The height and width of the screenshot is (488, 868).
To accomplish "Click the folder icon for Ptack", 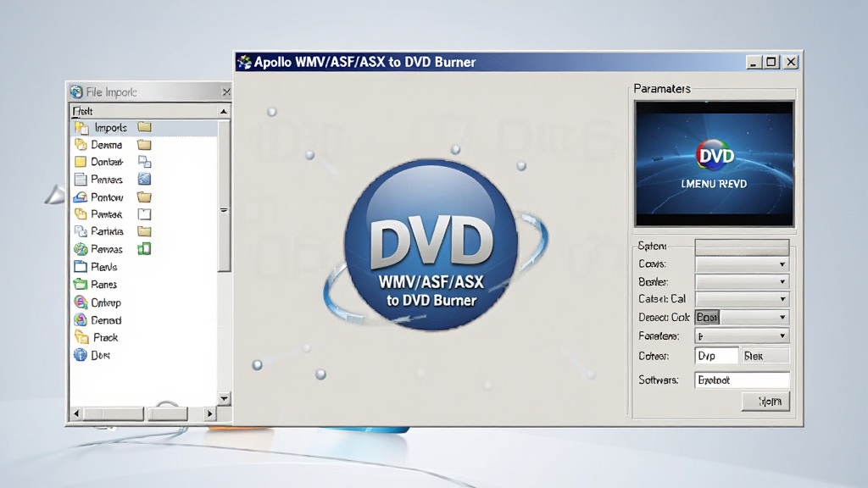I will click(81, 337).
